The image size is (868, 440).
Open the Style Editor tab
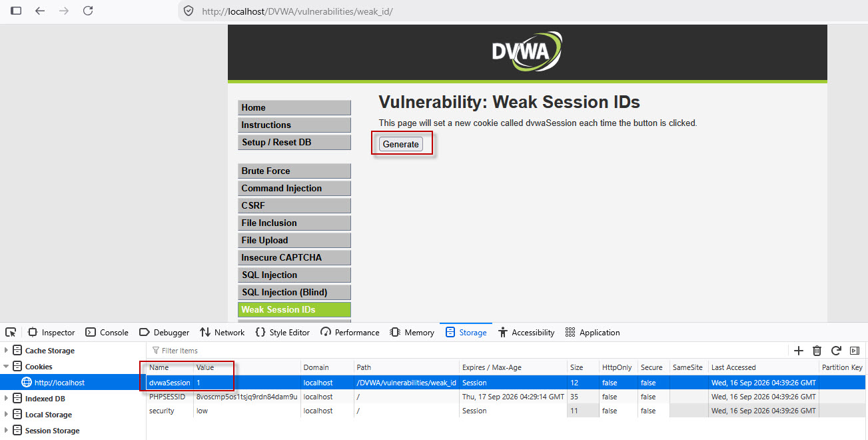coord(282,333)
